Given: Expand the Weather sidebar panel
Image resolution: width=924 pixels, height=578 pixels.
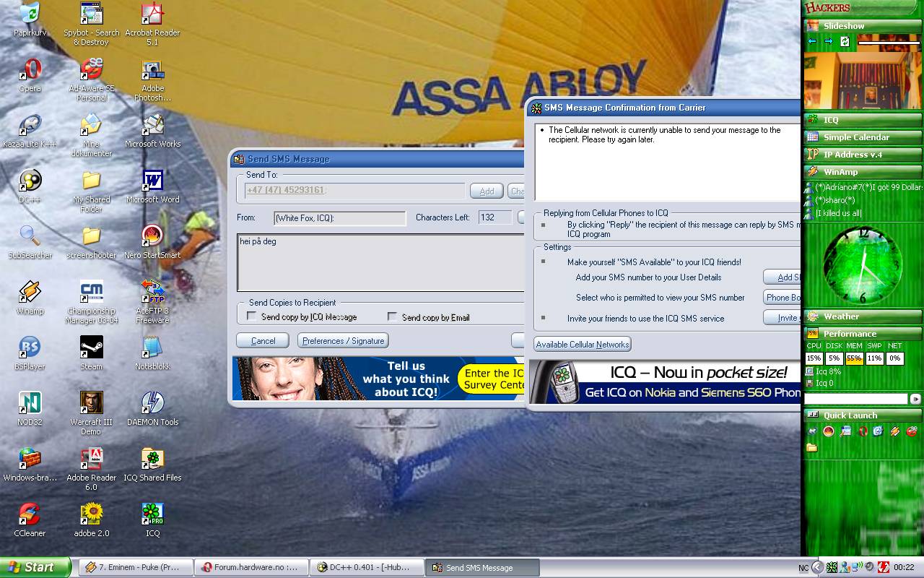Looking at the screenshot, I should click(x=863, y=316).
